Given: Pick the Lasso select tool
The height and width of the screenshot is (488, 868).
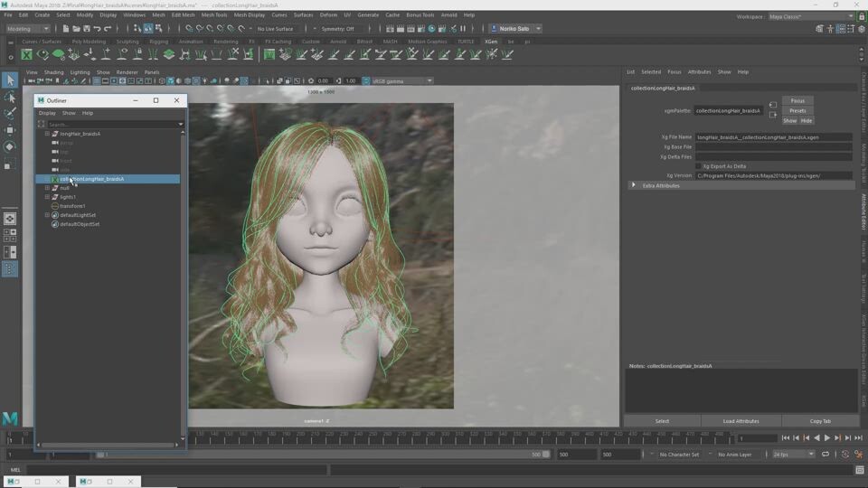Looking at the screenshot, I should click(x=10, y=98).
